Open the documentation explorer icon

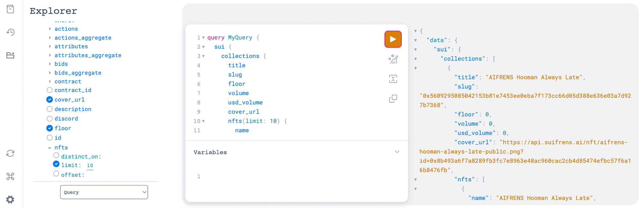(x=10, y=9)
